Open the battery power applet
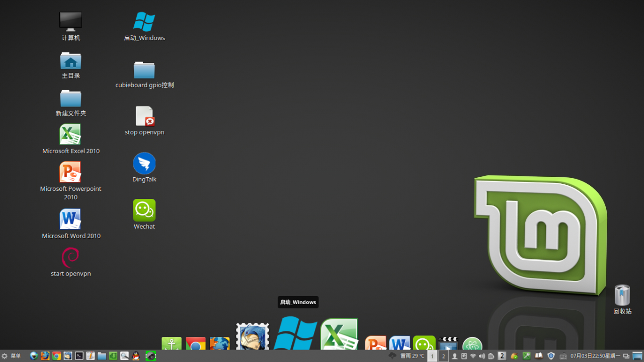Screen dimensions: 644x362 [x=492, y=356]
